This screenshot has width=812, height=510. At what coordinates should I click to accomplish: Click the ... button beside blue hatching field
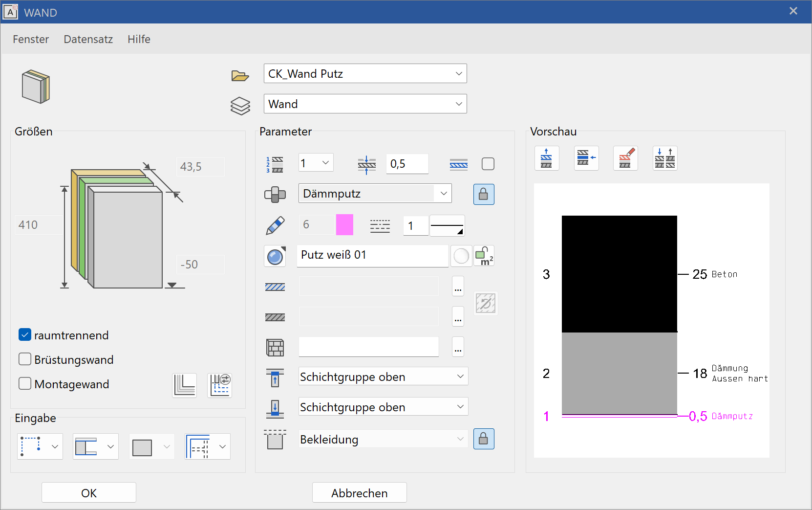(x=458, y=287)
